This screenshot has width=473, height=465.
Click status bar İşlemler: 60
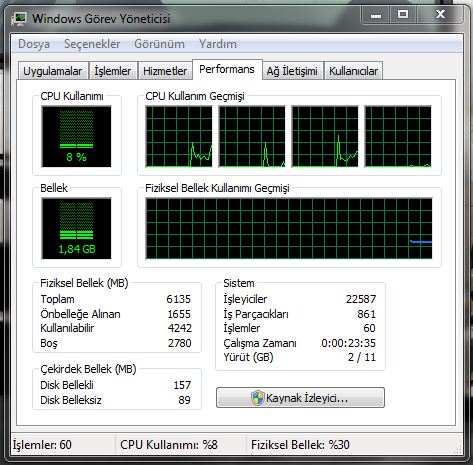tap(42, 445)
